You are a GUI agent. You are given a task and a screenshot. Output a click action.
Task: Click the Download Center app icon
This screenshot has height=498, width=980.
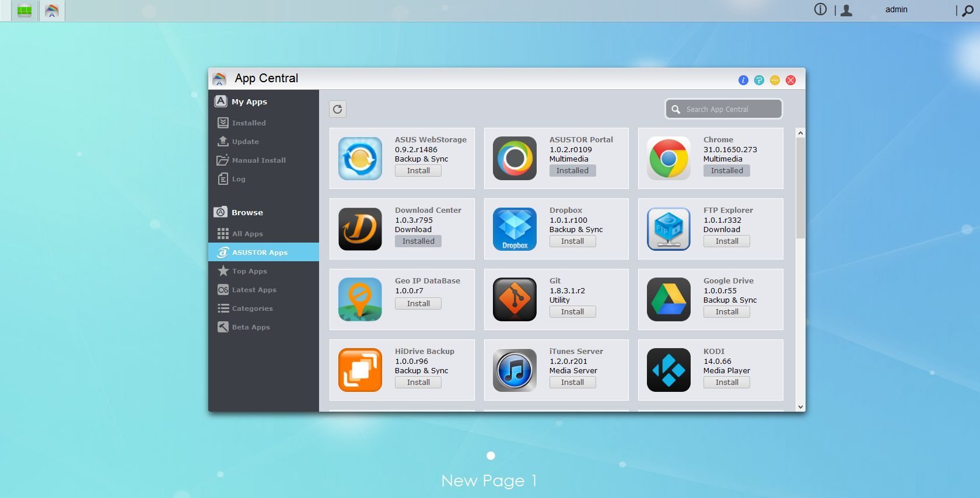pyautogui.click(x=360, y=229)
